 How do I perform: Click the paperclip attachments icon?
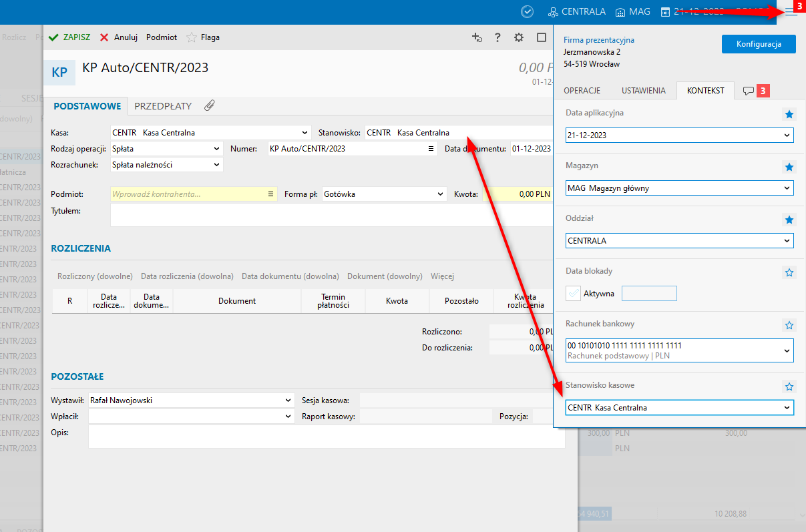209,105
